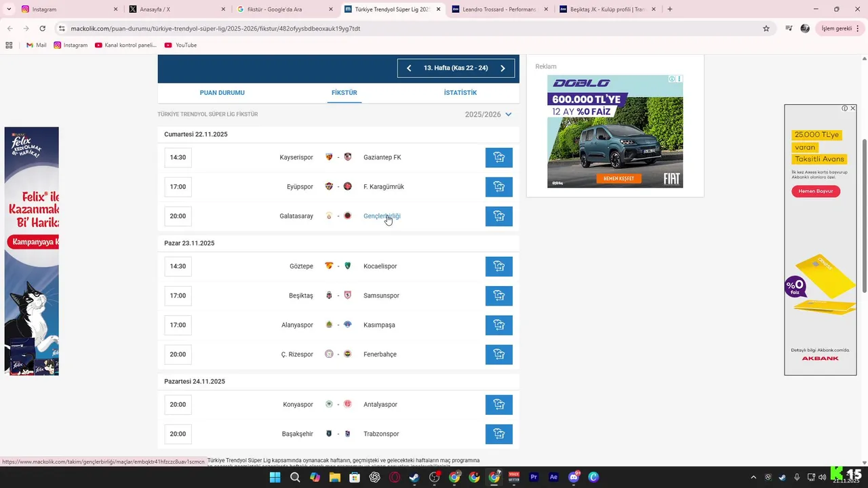Open the Windows Start menu
Image resolution: width=868 pixels, height=488 pixels.
click(x=275, y=477)
